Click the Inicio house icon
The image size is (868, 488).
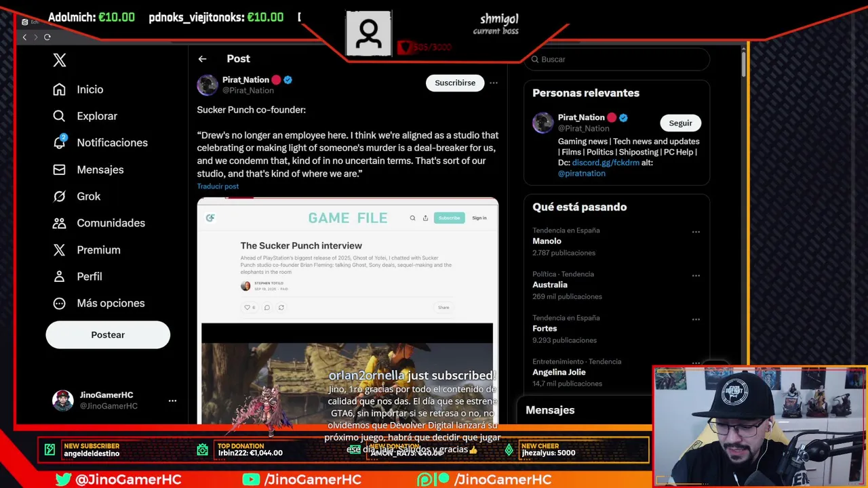pos(60,89)
